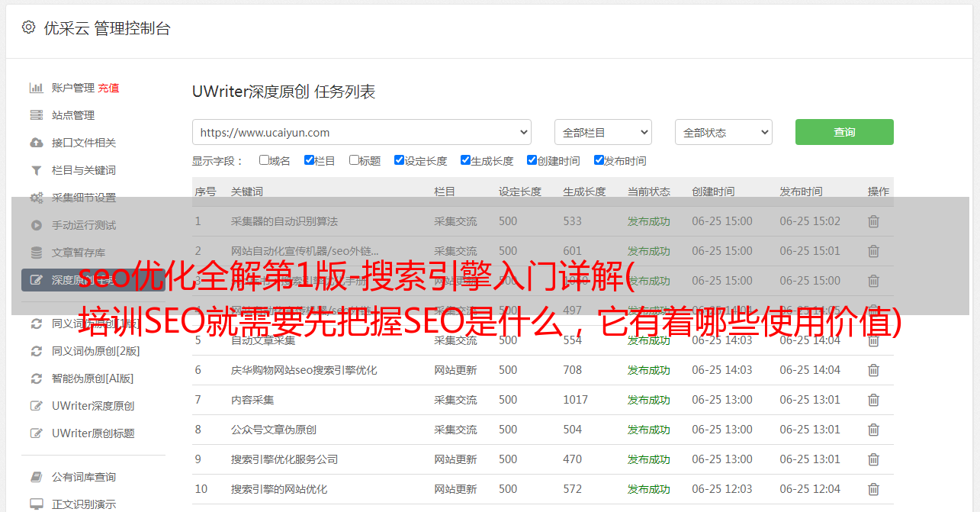Click the edit icon beside UWriter原创标题
Viewport: 980px width, 512px height.
point(36,433)
